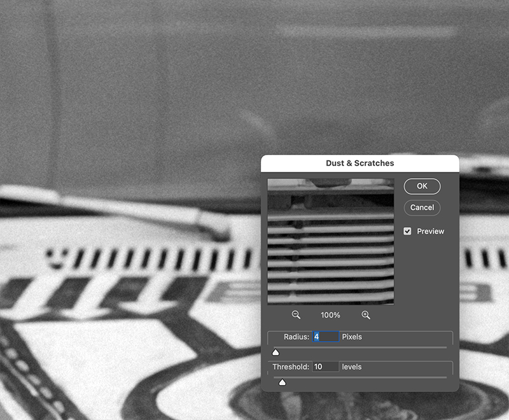Grab the Radius slider handle
509x420 pixels.
click(x=275, y=352)
